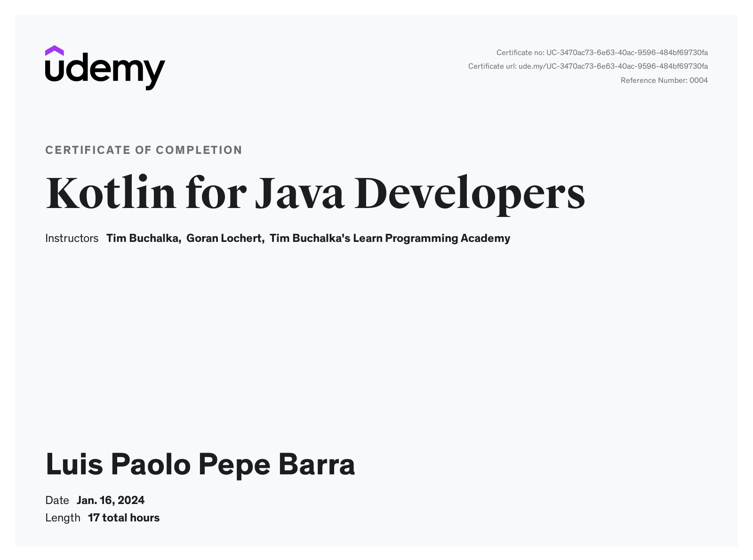
Task: Click the date Jan. 16, 2024
Action: point(111,500)
